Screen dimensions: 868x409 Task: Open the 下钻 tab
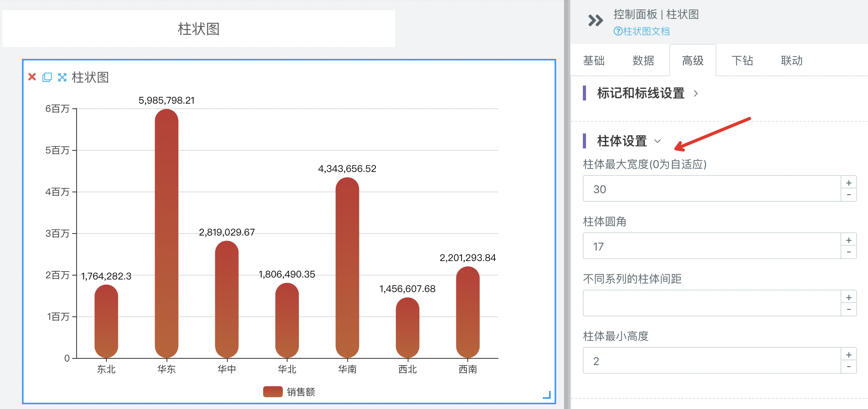742,60
